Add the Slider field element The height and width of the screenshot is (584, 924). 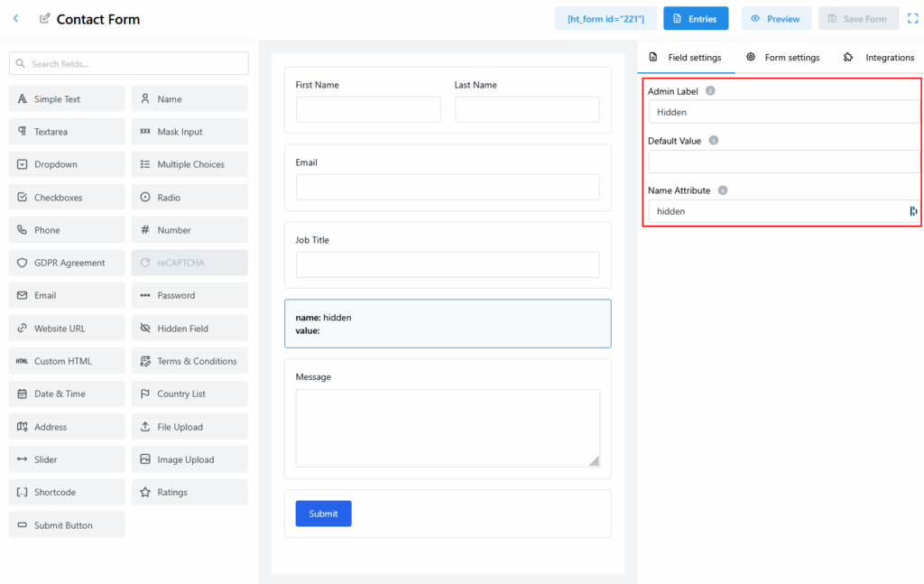pyautogui.click(x=67, y=459)
